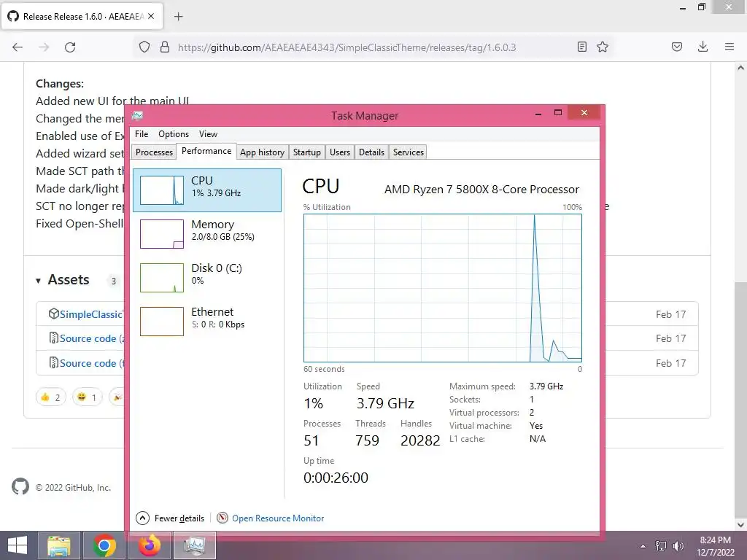This screenshot has height=560, width=747.
Task: Click the page vertical scrollbar thumb
Action: (x=740, y=399)
